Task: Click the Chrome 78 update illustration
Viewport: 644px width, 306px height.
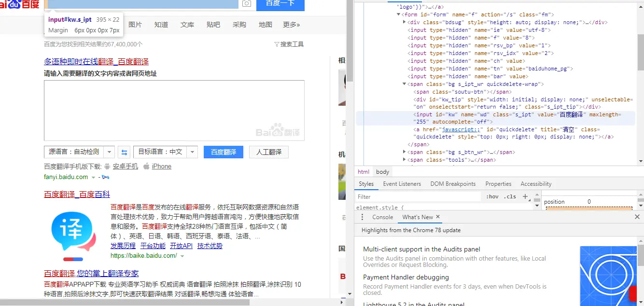Action: pyautogui.click(x=609, y=276)
